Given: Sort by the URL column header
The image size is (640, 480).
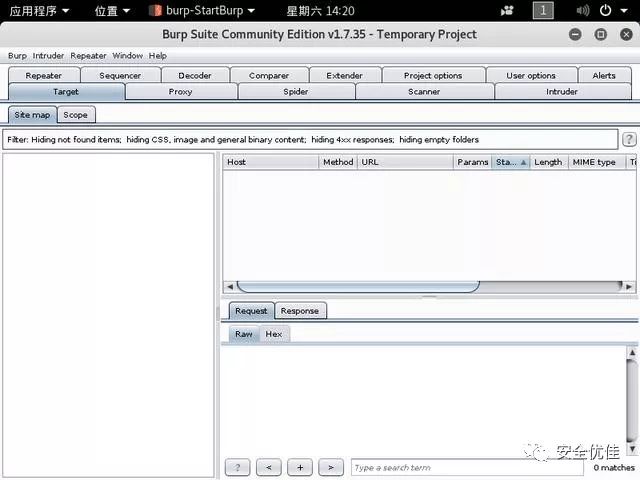Looking at the screenshot, I should [x=405, y=162].
